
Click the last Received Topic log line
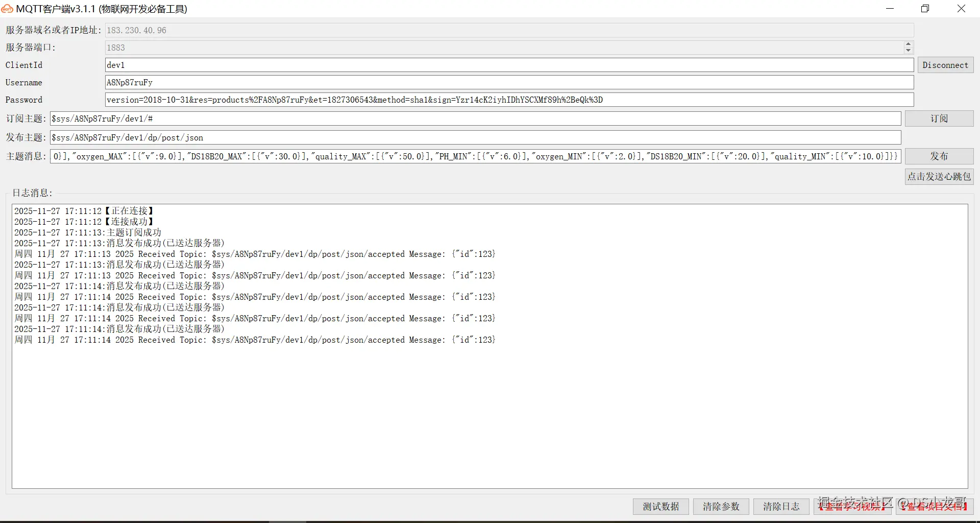(255, 340)
